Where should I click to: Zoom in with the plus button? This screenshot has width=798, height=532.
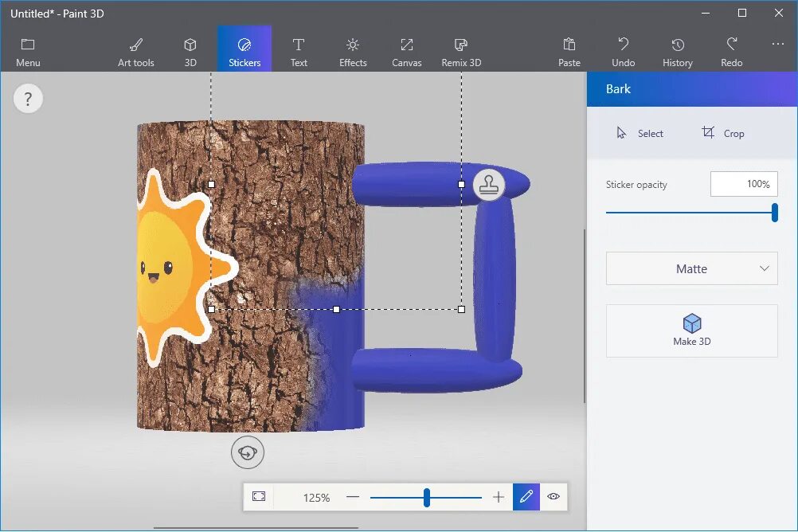[499, 497]
